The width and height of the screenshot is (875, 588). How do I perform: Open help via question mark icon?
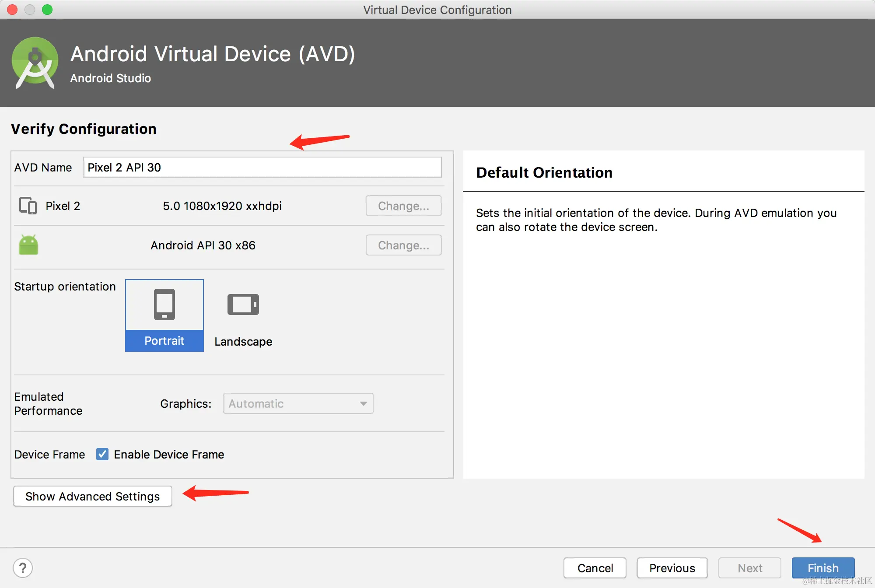[x=23, y=568]
